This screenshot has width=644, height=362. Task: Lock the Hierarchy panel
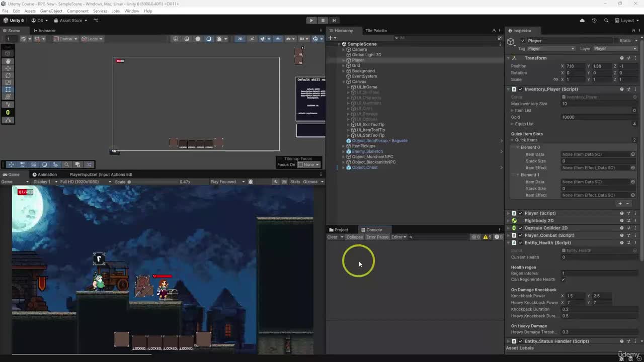click(x=494, y=31)
